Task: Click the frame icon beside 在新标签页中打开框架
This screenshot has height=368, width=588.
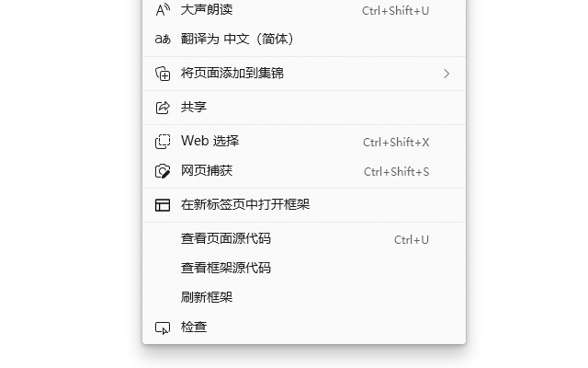Action: (x=163, y=205)
